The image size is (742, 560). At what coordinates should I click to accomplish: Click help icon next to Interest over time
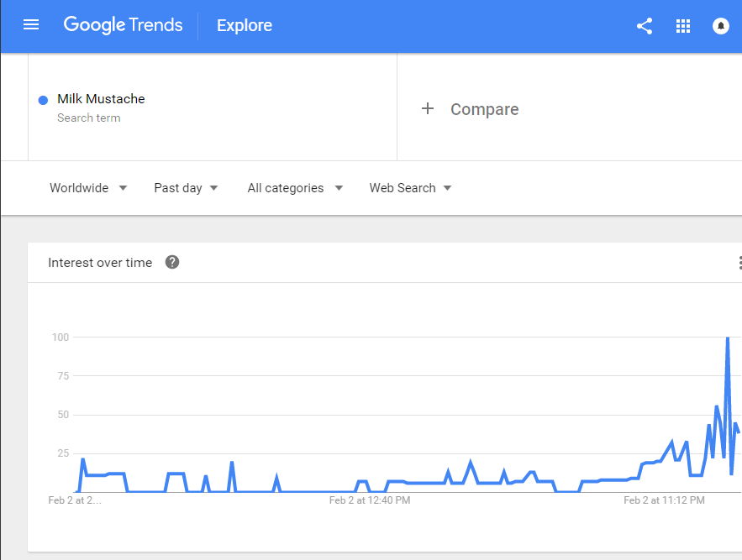click(172, 262)
